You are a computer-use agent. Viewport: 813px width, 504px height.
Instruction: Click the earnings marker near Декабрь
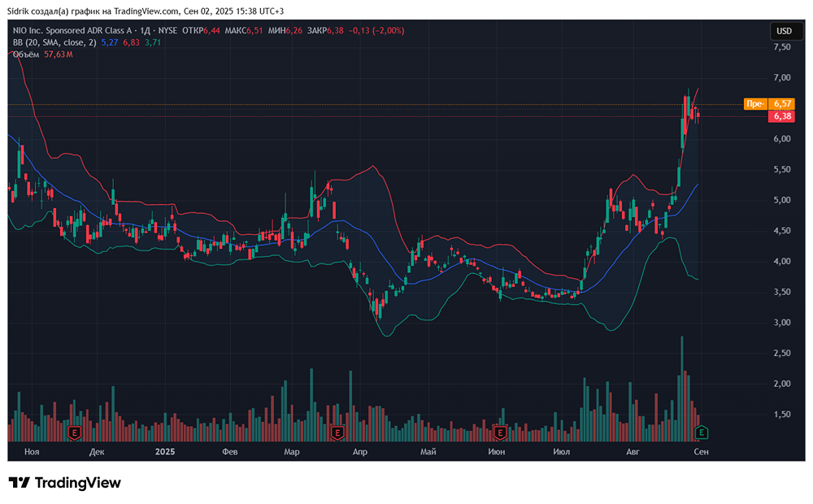click(x=75, y=432)
